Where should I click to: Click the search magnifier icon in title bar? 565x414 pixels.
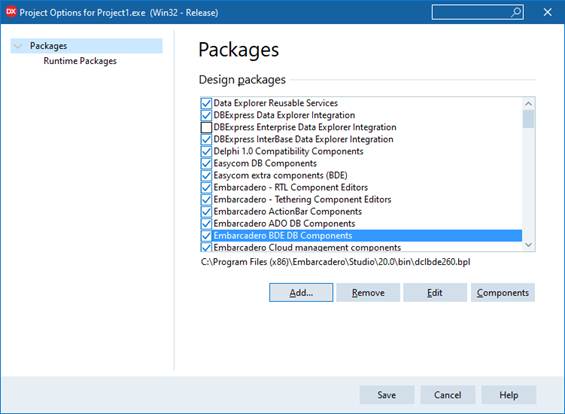pyautogui.click(x=516, y=12)
